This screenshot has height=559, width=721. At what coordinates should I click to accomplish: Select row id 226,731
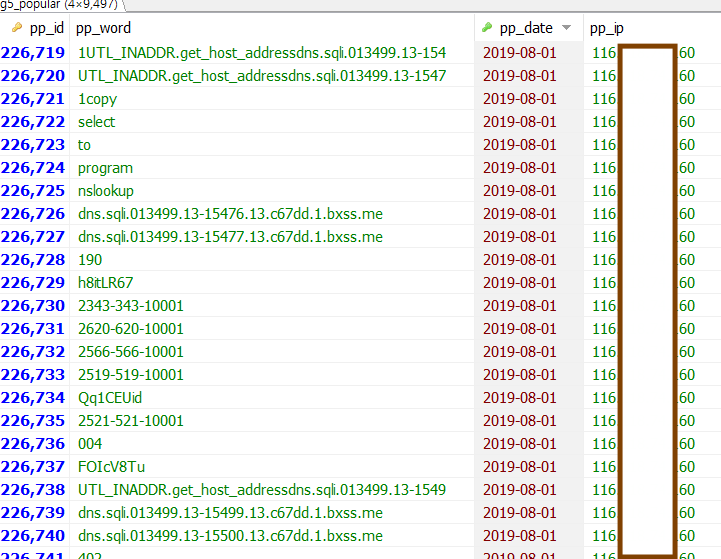(33, 329)
